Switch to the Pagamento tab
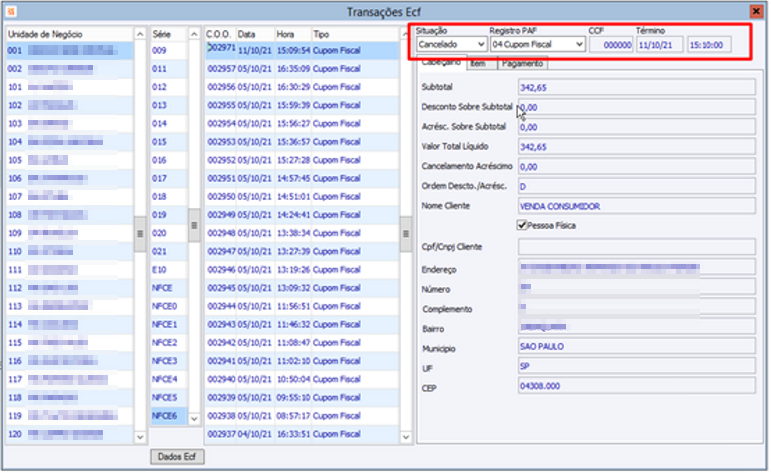Screen dimensions: 771x473 click(x=522, y=63)
